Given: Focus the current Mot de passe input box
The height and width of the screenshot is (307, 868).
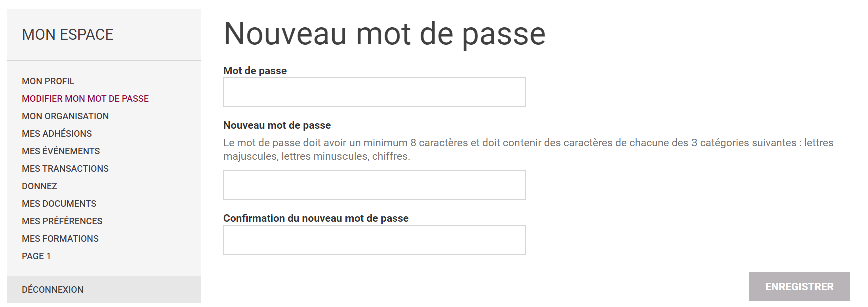Looking at the screenshot, I should coord(374,92).
